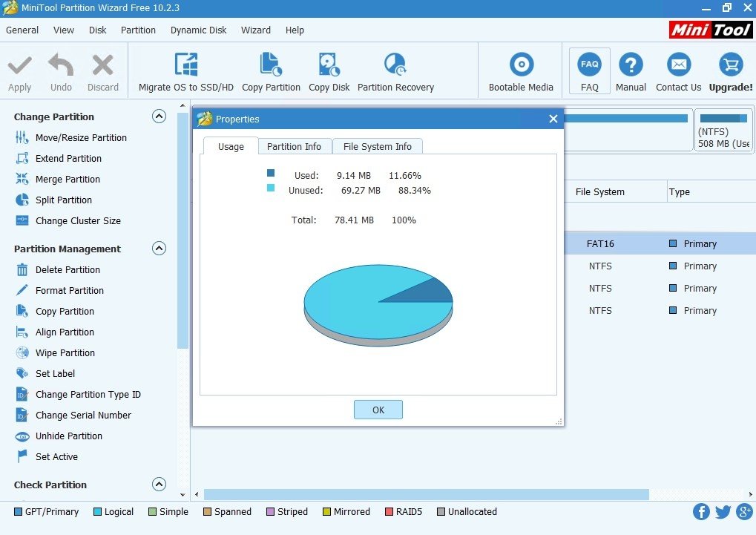Click the Upgrade cart icon
This screenshot has height=535, width=756.
click(731, 65)
